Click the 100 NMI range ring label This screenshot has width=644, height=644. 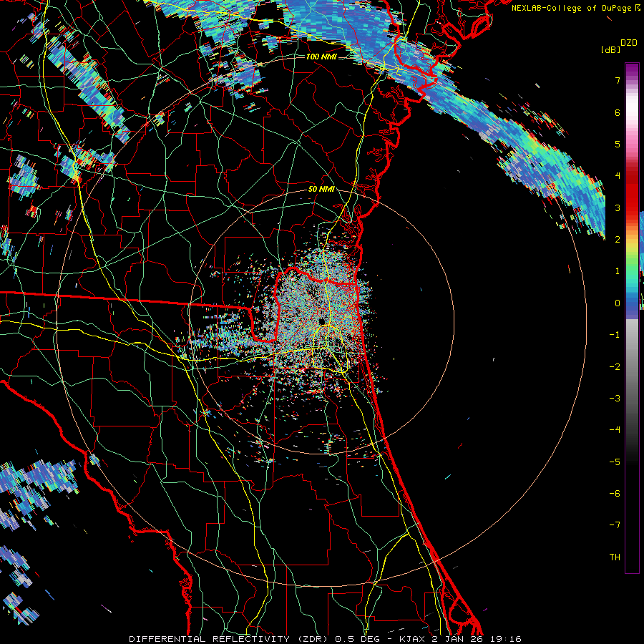pyautogui.click(x=321, y=57)
